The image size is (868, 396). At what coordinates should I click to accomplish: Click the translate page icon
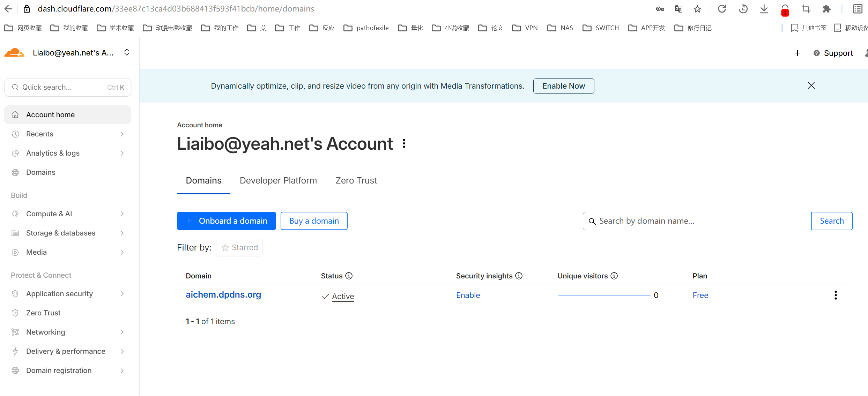click(678, 9)
